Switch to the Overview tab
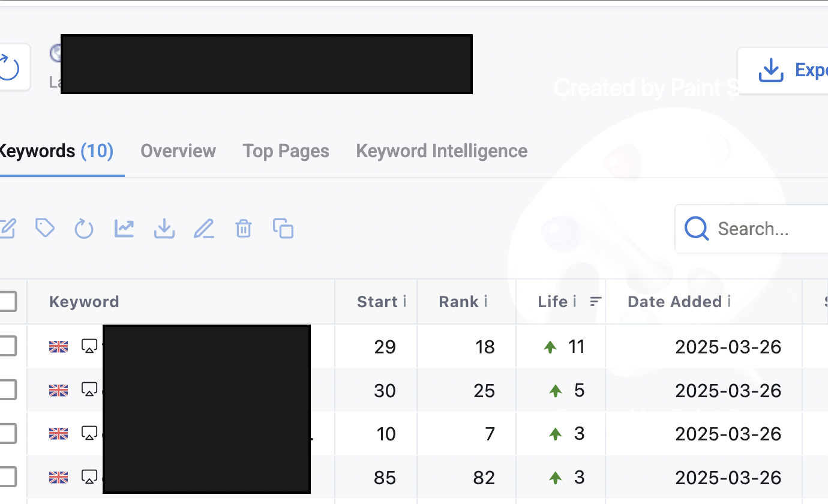This screenshot has height=504, width=828. click(178, 151)
